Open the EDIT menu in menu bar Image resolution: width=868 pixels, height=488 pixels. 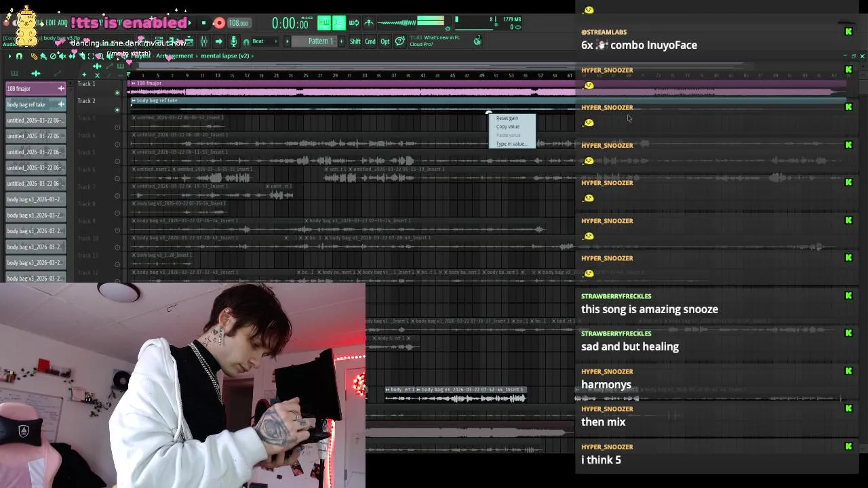tap(52, 23)
